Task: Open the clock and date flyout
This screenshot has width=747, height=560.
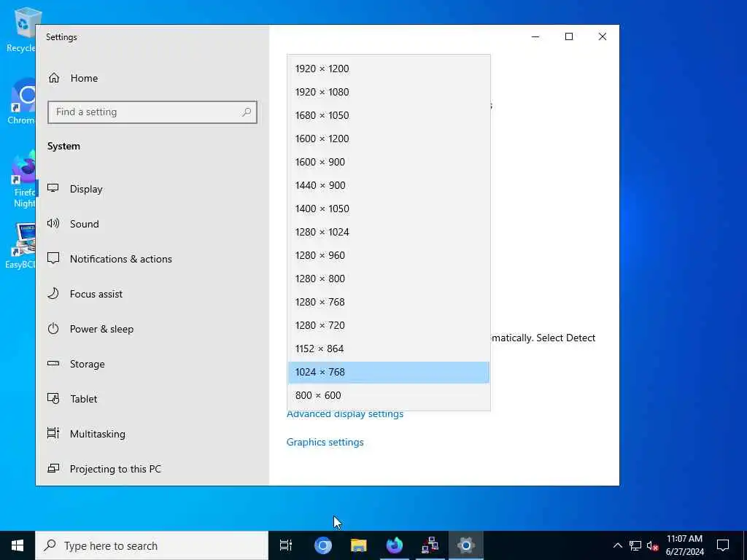Action: 684,545
